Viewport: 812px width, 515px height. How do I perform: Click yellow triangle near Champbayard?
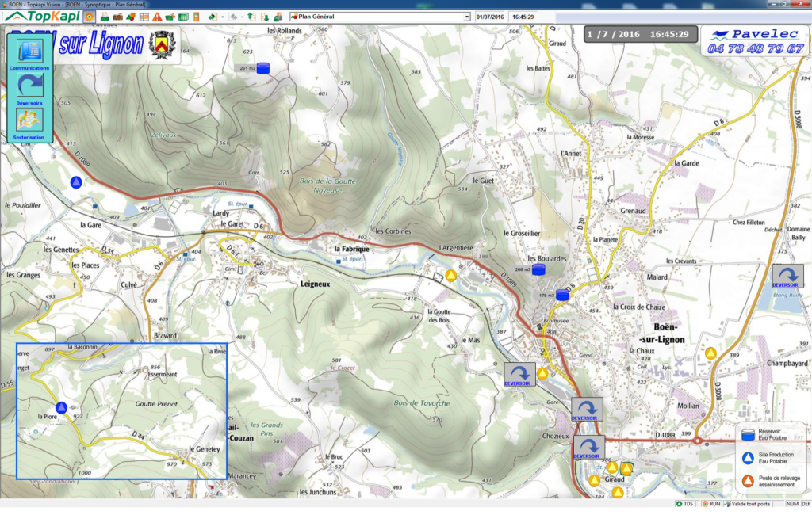(710, 353)
